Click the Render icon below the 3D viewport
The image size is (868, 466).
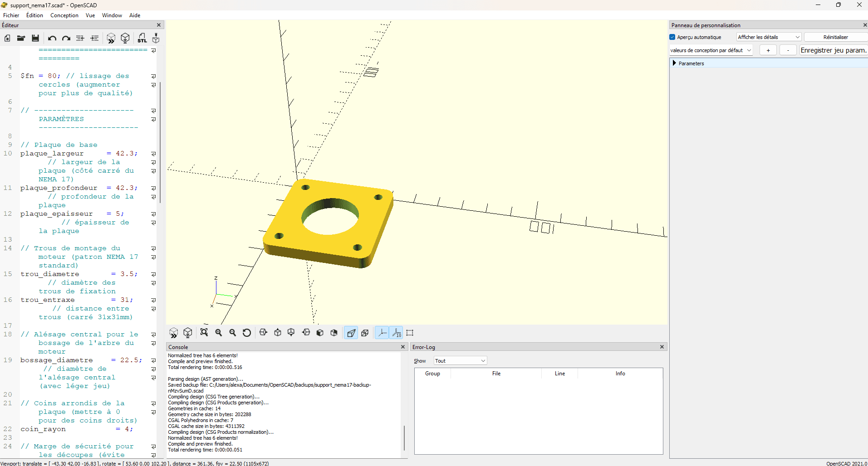[x=188, y=333]
